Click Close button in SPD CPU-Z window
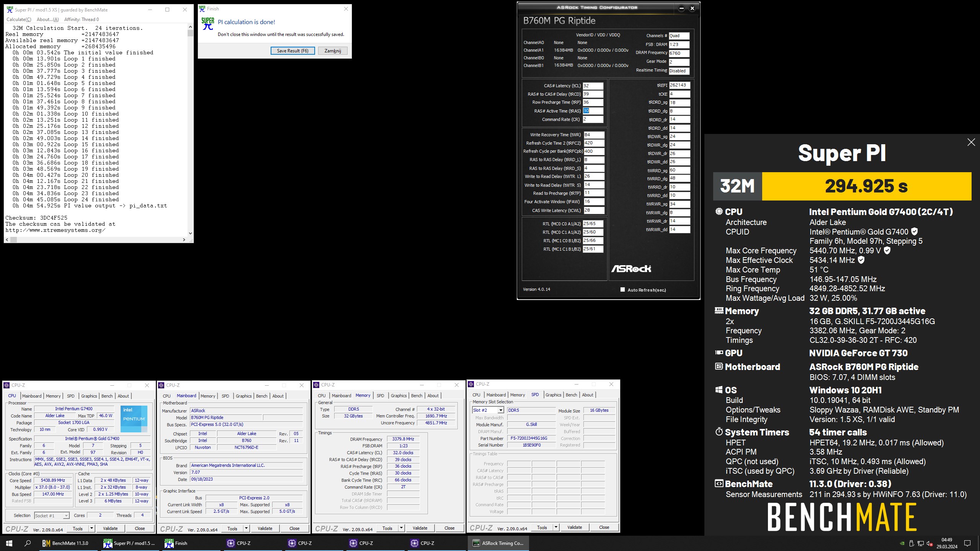Viewport: 980px width, 551px height. click(x=604, y=527)
